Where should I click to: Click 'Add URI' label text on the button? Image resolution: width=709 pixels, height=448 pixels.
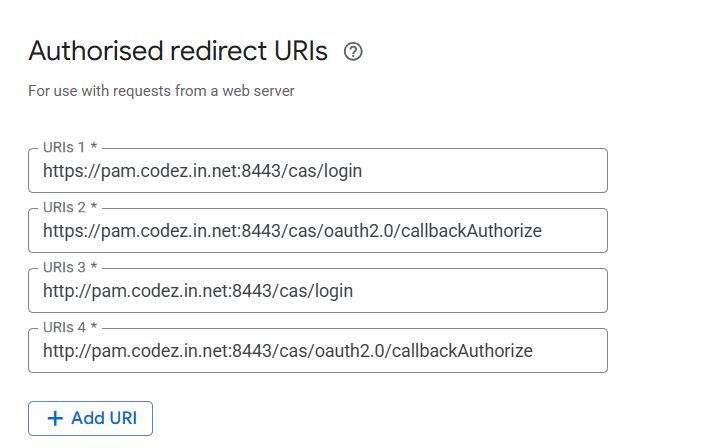pos(104,418)
